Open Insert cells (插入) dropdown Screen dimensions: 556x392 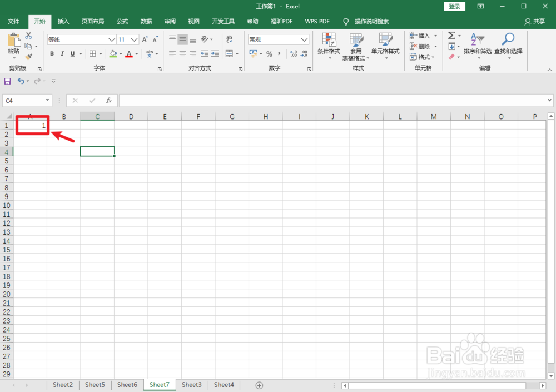coord(423,36)
